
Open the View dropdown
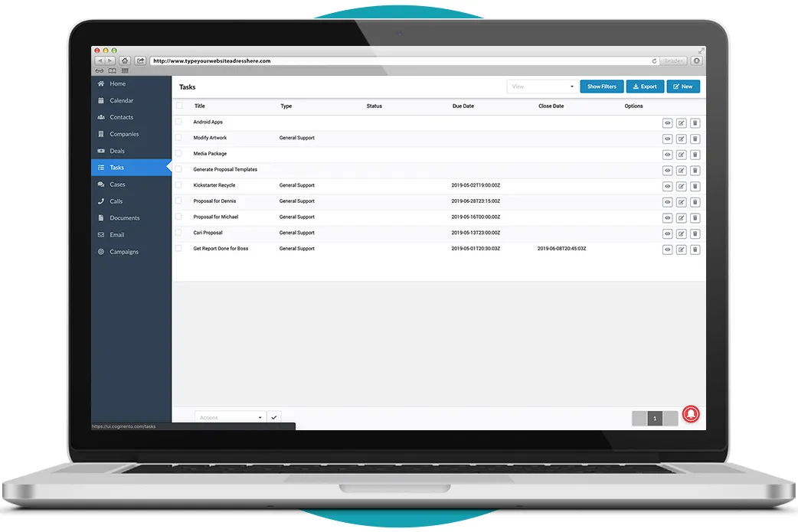[x=541, y=86]
